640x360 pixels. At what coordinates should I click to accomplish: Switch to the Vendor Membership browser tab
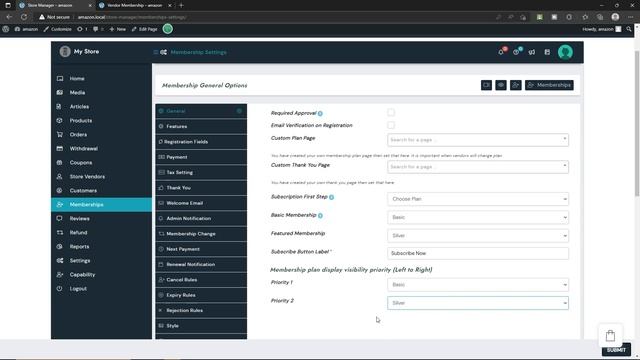[x=135, y=5]
